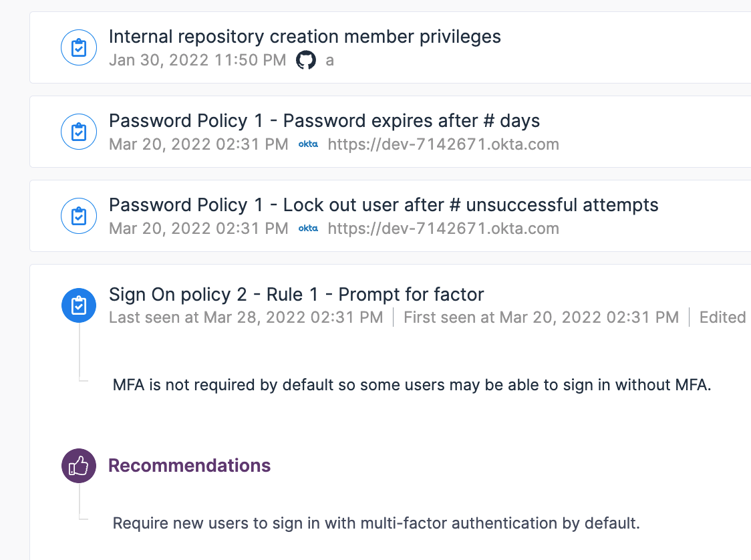Click clipboard icon for Password expires policy
The width and height of the screenshot is (751, 560).
tap(79, 132)
